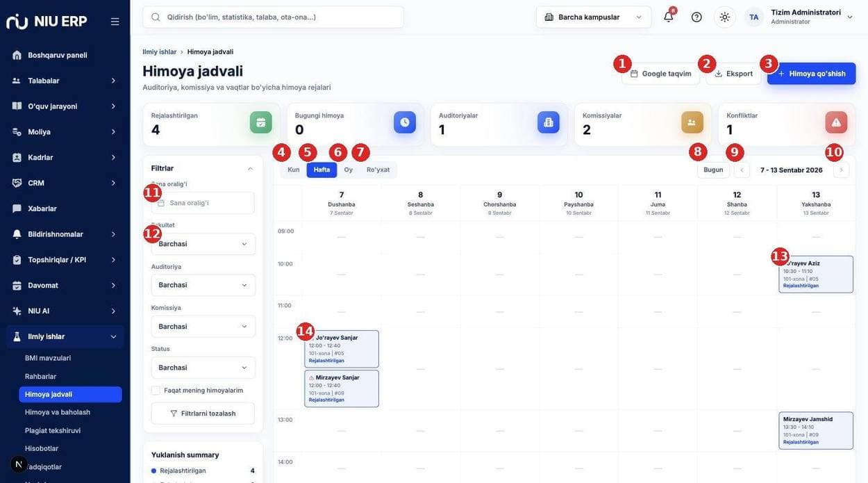Switch to the Kun view tab

point(294,170)
